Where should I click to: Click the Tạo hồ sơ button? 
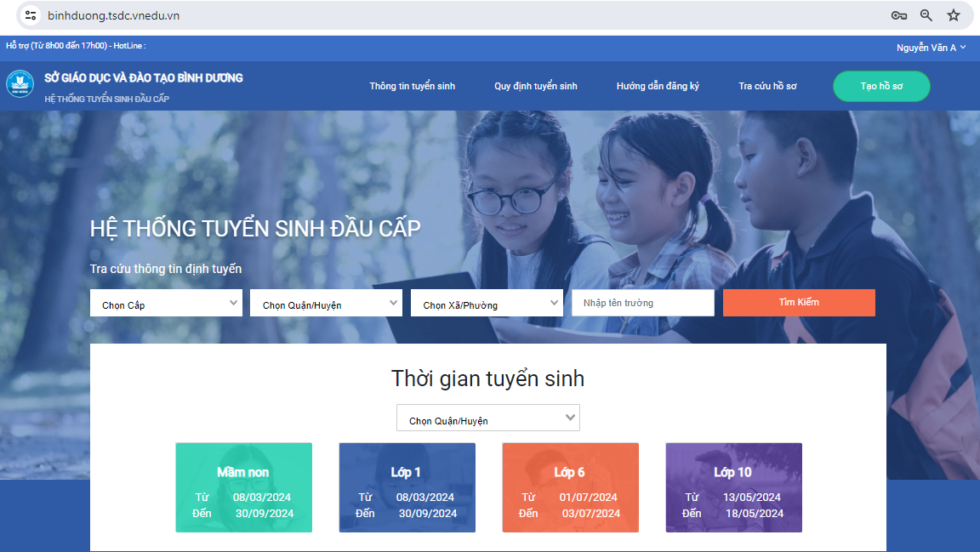tap(881, 86)
